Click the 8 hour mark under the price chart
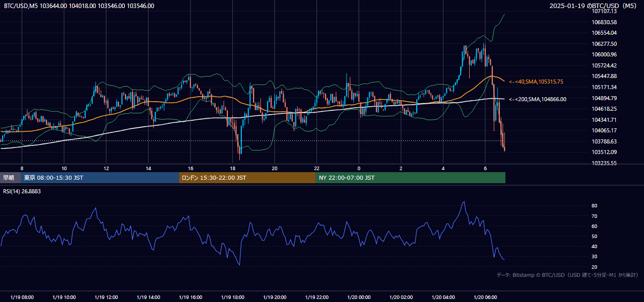This screenshot has height=302, width=644. 22,168
